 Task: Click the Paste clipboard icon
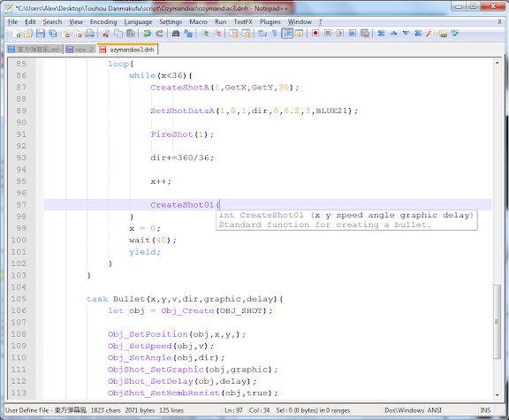[131, 33]
